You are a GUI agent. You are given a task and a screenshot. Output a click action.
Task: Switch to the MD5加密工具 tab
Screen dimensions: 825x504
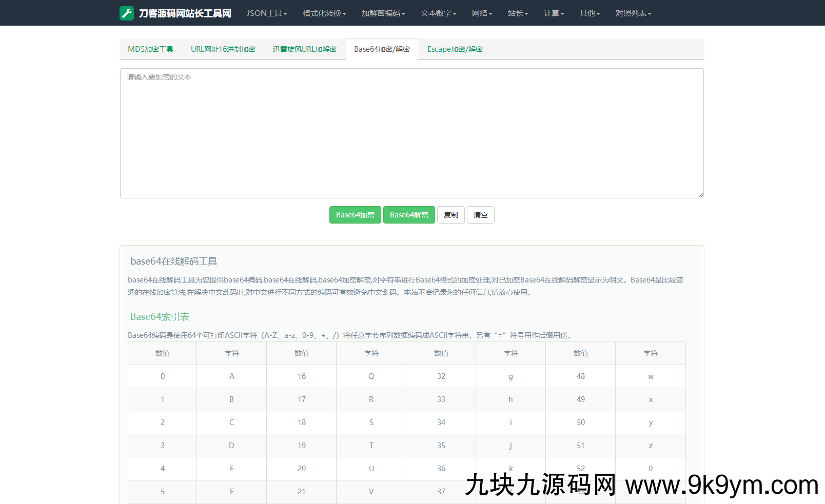pyautogui.click(x=150, y=49)
